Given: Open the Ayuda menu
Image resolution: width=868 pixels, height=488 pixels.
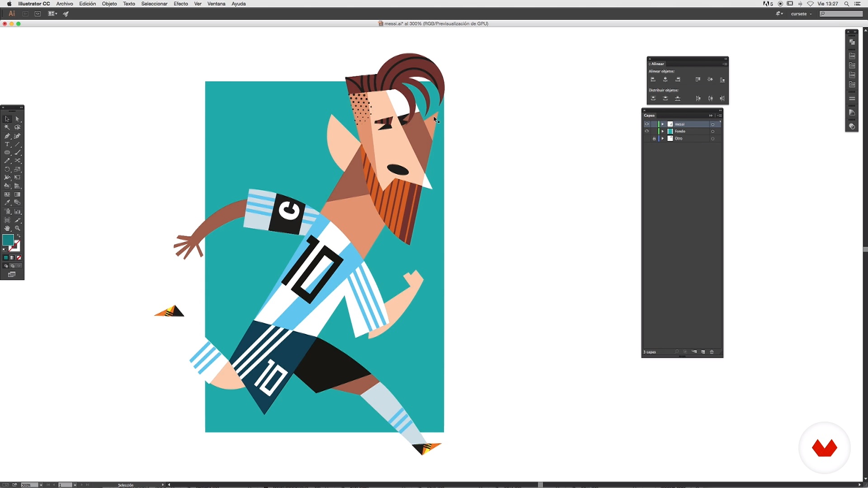Looking at the screenshot, I should (x=239, y=4).
